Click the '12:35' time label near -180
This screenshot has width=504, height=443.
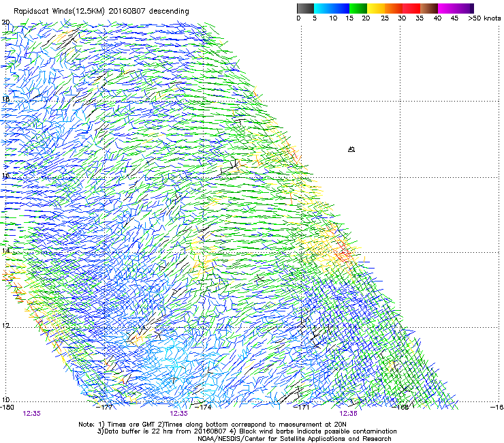pos(31,414)
